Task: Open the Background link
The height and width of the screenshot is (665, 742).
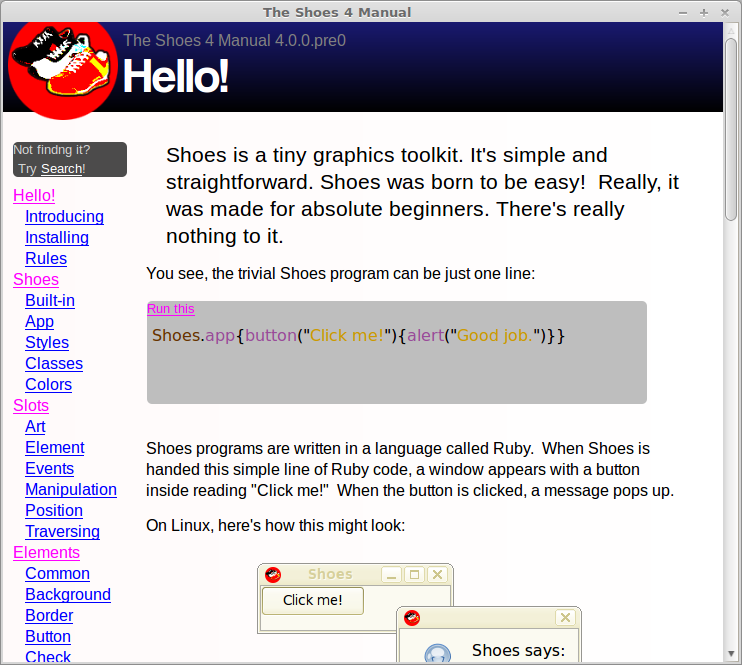Action: 68,594
